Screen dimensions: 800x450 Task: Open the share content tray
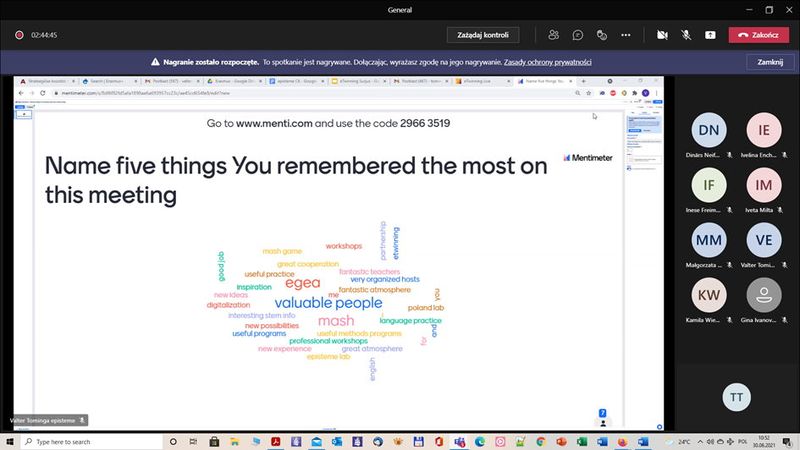click(710, 35)
